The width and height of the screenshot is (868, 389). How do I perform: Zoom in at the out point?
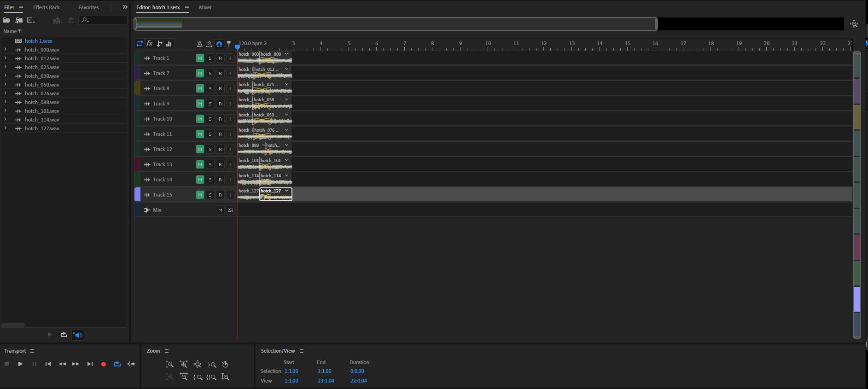coord(212,365)
